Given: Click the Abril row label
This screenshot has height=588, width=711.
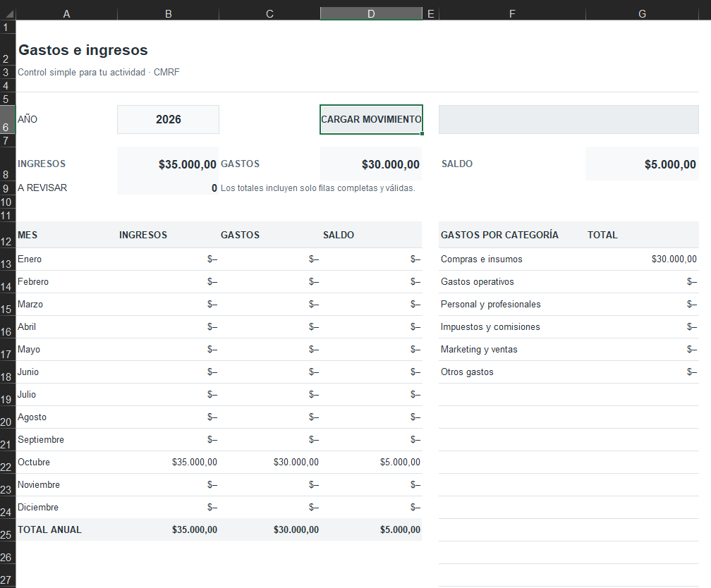Looking at the screenshot, I should (27, 326).
